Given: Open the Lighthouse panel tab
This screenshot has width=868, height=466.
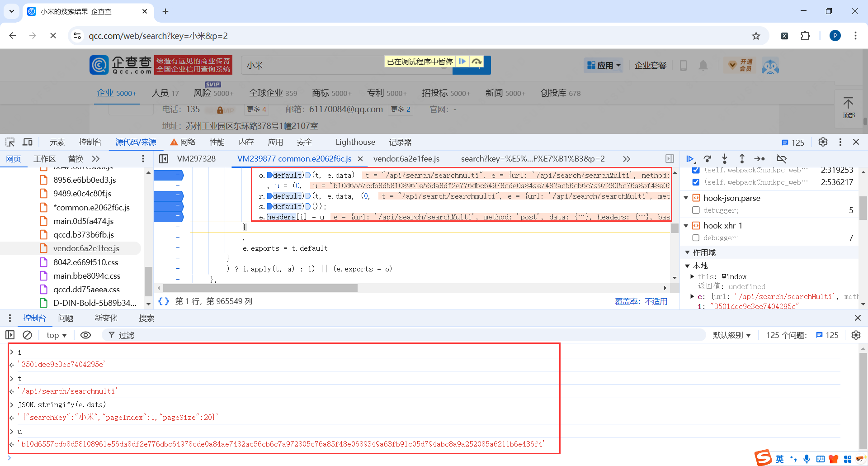Looking at the screenshot, I should 355,142.
